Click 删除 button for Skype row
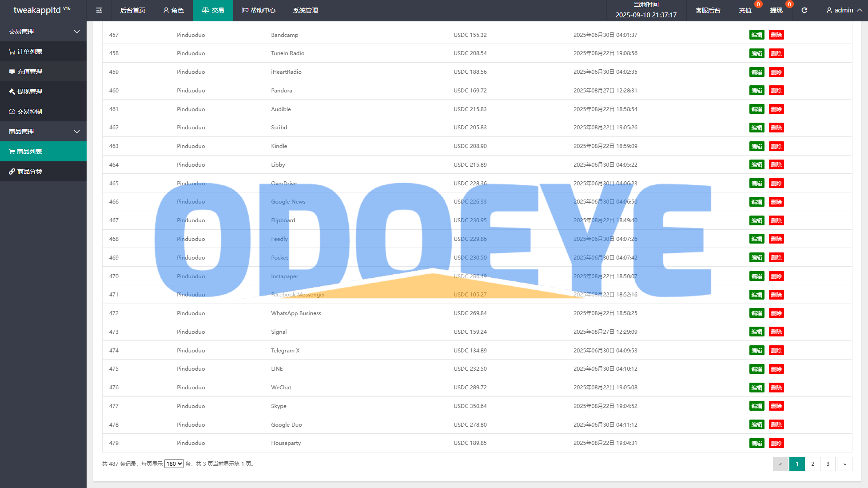Image resolution: width=868 pixels, height=488 pixels. tap(776, 406)
